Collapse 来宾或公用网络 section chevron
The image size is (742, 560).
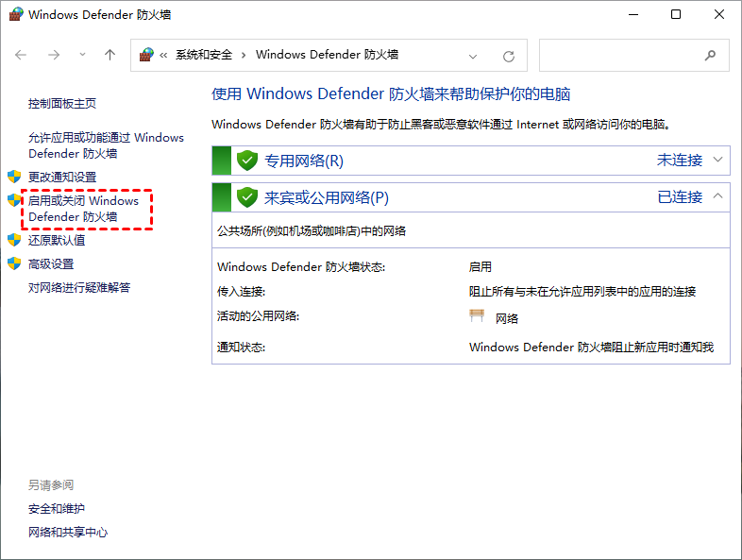[x=717, y=195]
